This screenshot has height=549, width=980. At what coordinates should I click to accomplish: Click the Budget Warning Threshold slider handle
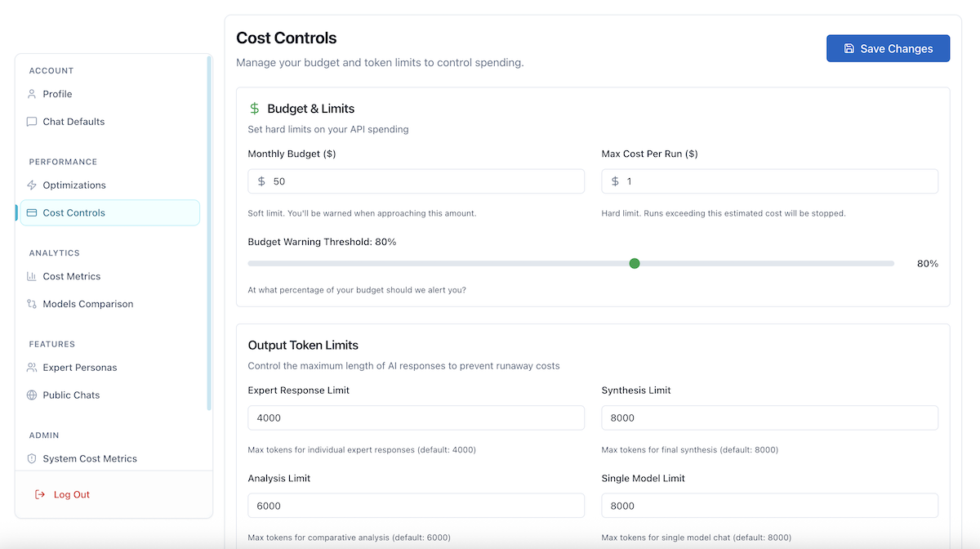coord(635,263)
